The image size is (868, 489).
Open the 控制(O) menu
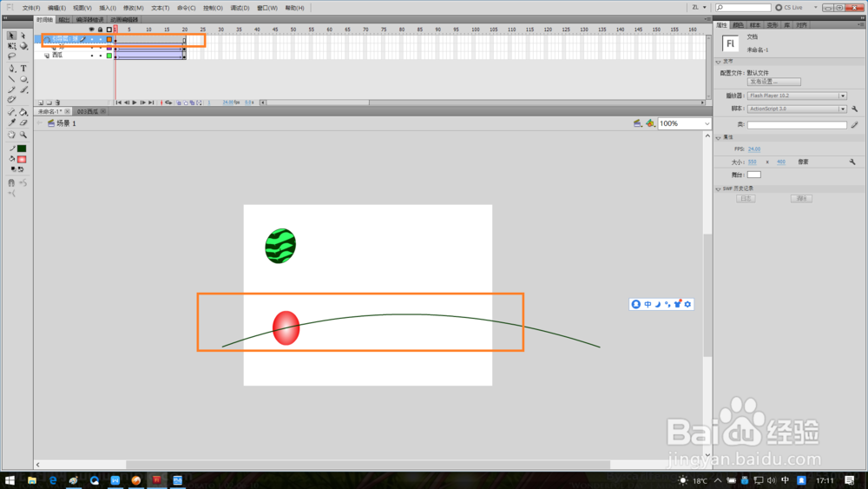[213, 8]
